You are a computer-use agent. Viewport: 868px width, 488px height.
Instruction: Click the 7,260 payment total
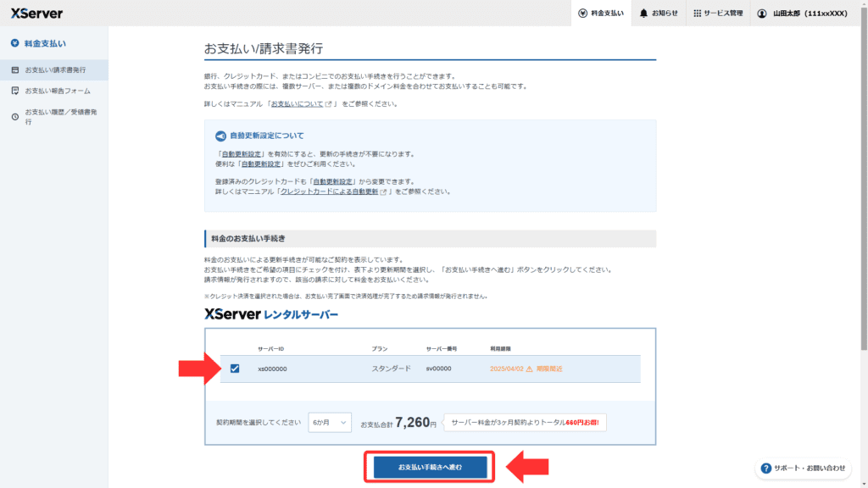click(413, 423)
